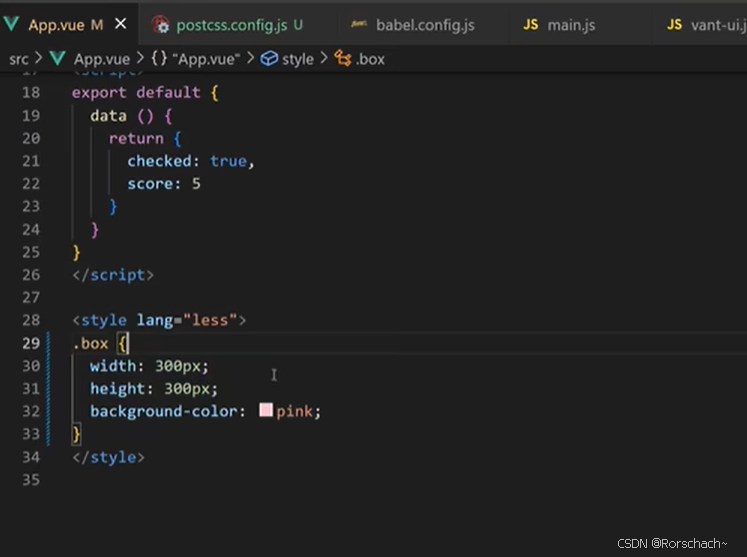Select .box in the breadcrumb
This screenshot has width=747, height=557.
coord(370,59)
